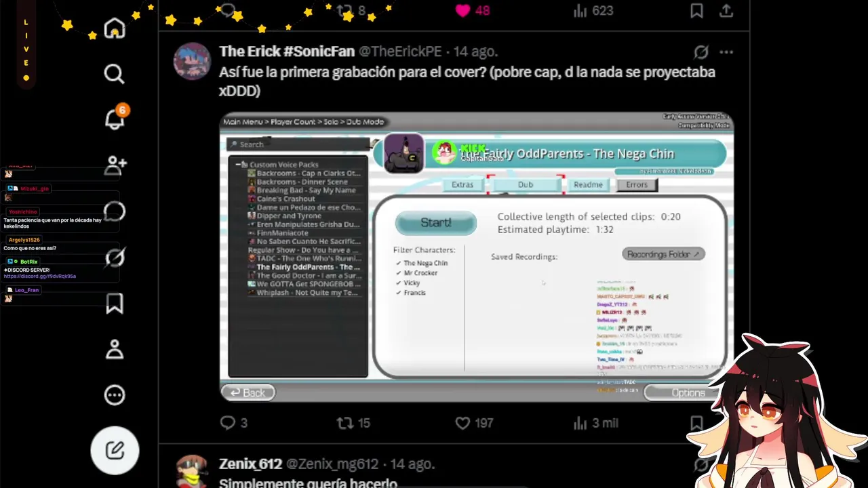Click Grok icon on The Erick's post
868x488 pixels.
coord(701,52)
